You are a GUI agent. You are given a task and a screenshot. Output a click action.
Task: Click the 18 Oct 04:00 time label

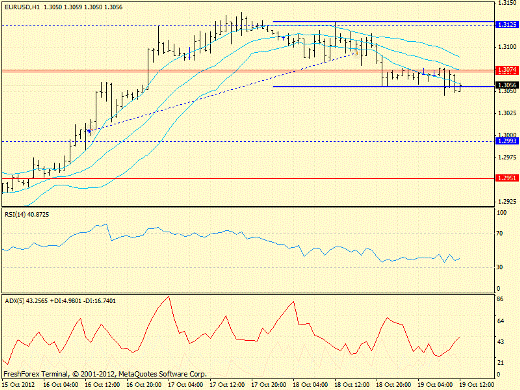pos(310,385)
